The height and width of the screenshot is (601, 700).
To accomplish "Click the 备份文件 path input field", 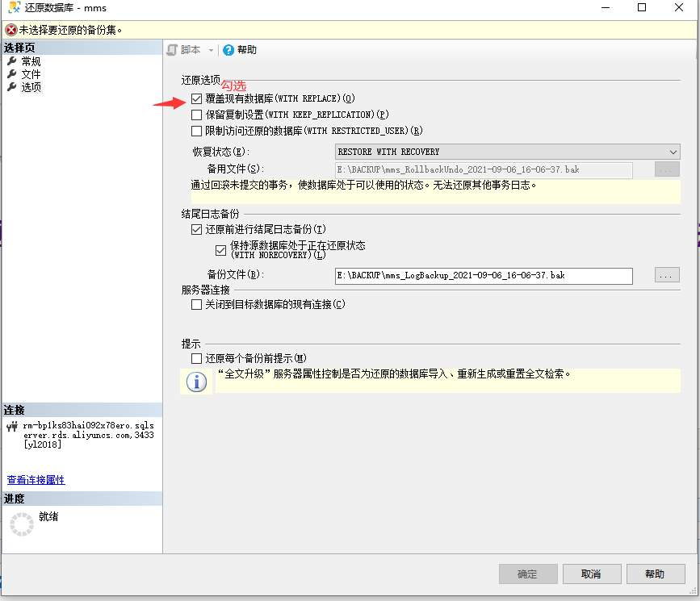I will coord(484,276).
